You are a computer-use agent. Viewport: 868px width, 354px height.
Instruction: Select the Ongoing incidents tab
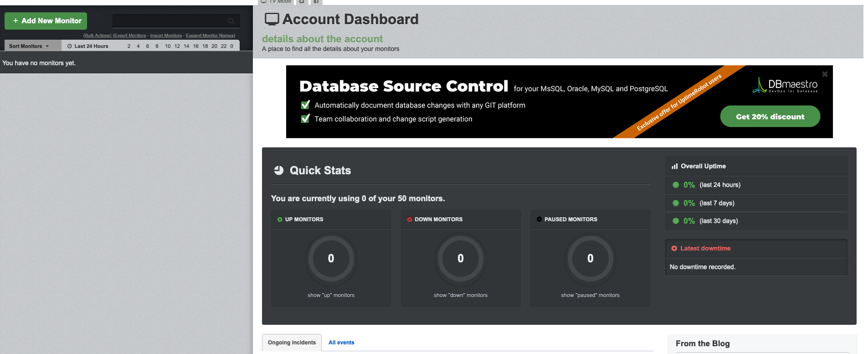(x=292, y=343)
